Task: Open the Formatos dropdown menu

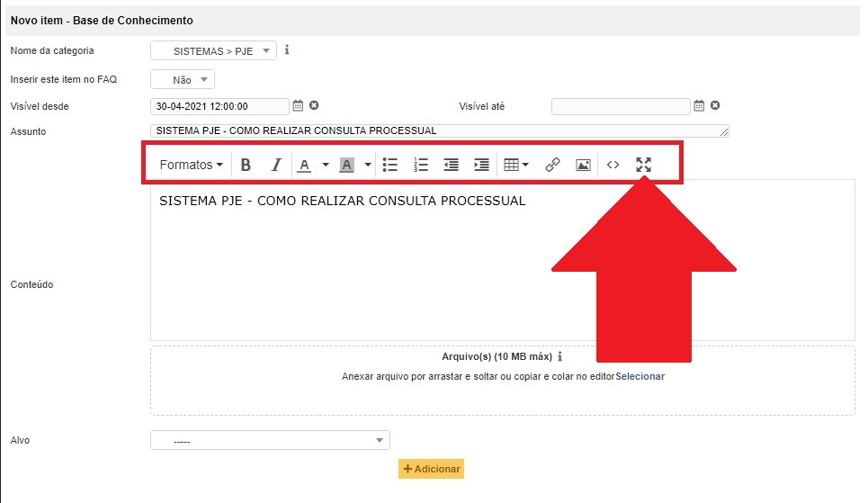Action: point(191,165)
